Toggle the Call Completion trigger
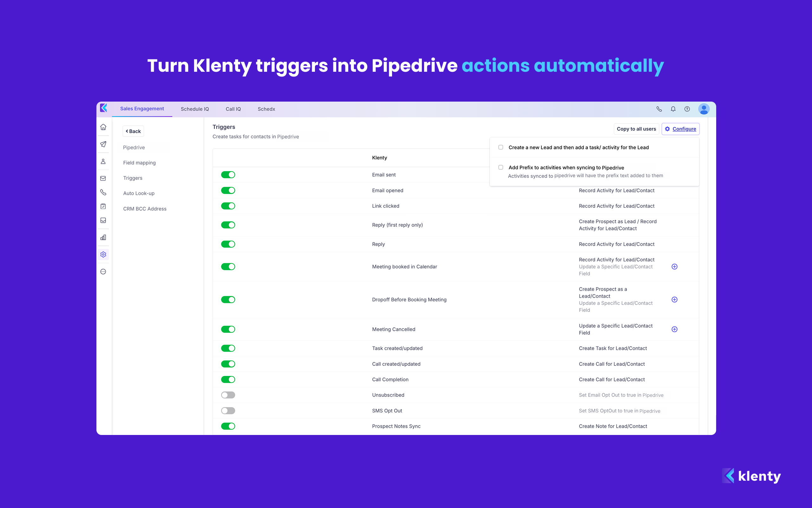The image size is (812, 508). click(x=228, y=380)
